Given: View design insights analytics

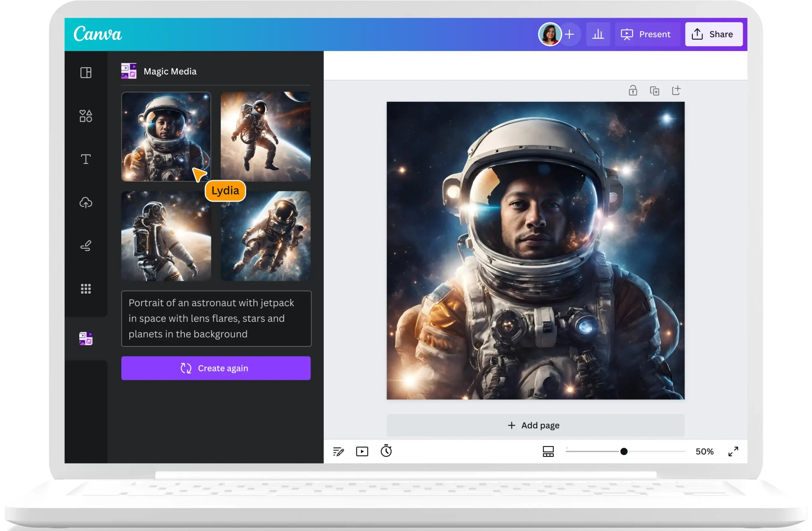Looking at the screenshot, I should (598, 34).
